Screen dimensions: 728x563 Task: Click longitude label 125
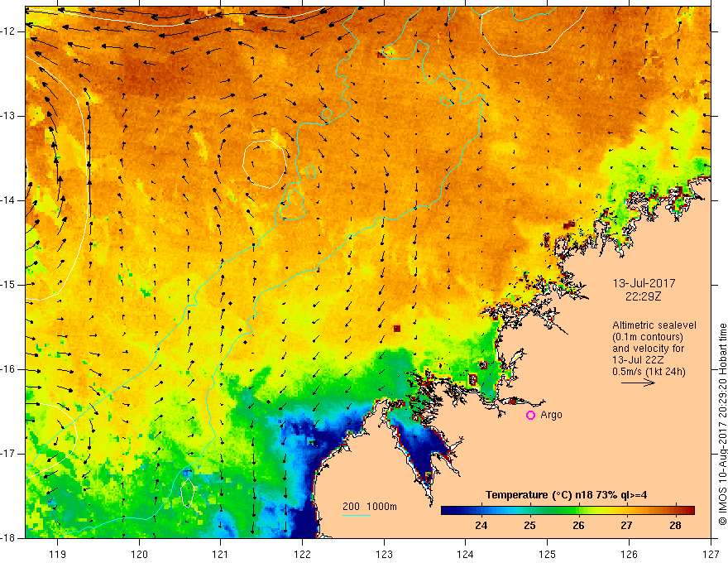(548, 554)
